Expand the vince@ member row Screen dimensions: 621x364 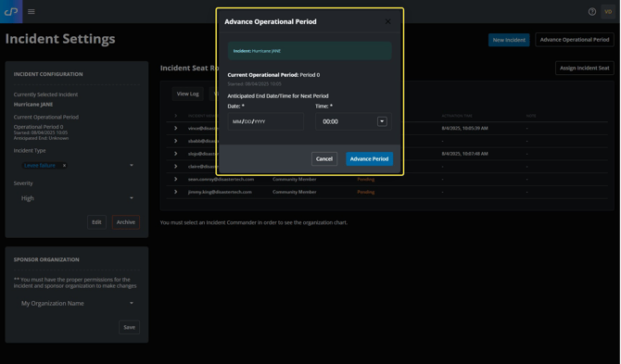pos(175,128)
